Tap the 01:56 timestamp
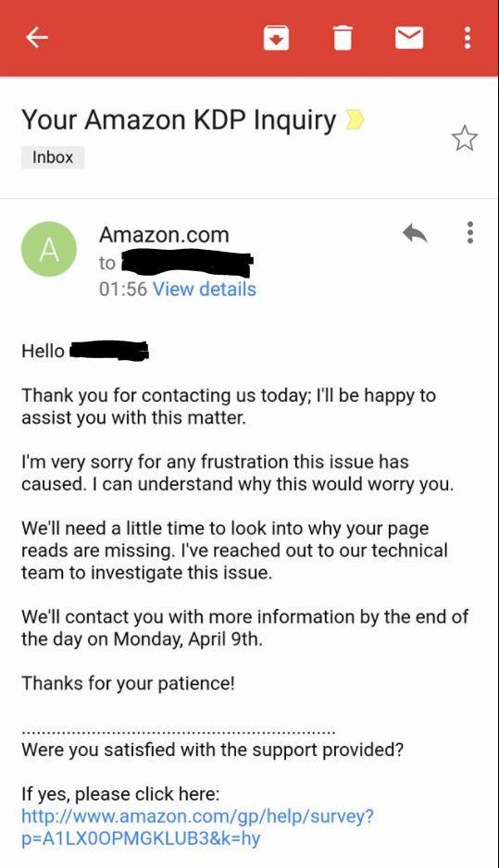The height and width of the screenshot is (868, 499). coord(123,289)
